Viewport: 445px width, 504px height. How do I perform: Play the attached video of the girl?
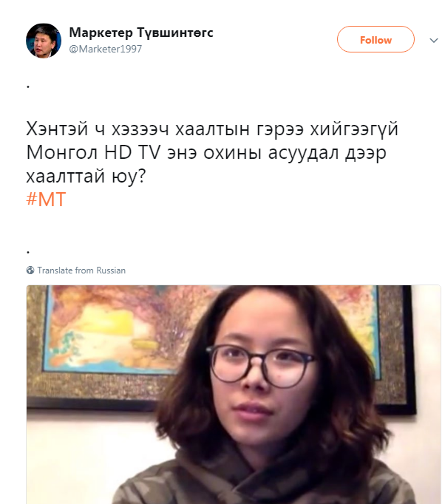234,395
